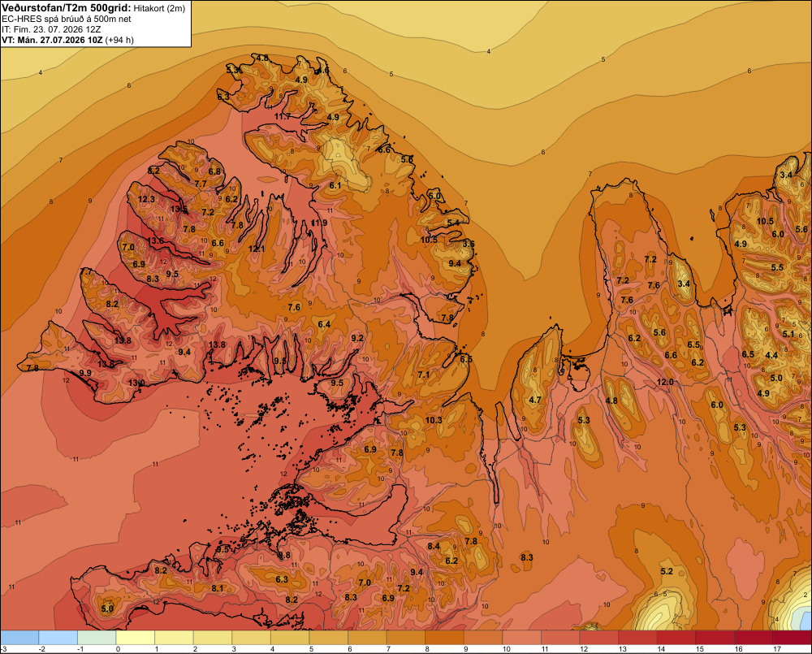Viewport: 812px width, 654px height.
Task: Select the 13.6 temperature value
Action: (155, 240)
